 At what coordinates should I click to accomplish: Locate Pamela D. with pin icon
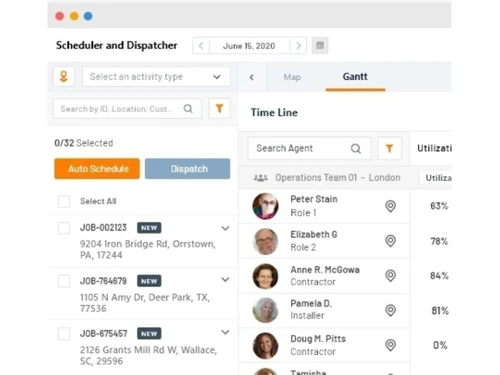click(x=390, y=310)
